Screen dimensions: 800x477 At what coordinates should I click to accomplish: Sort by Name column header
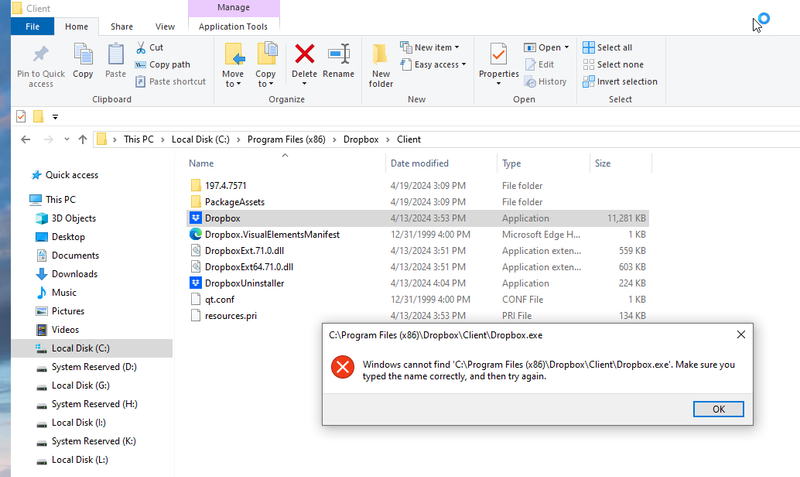coord(201,163)
